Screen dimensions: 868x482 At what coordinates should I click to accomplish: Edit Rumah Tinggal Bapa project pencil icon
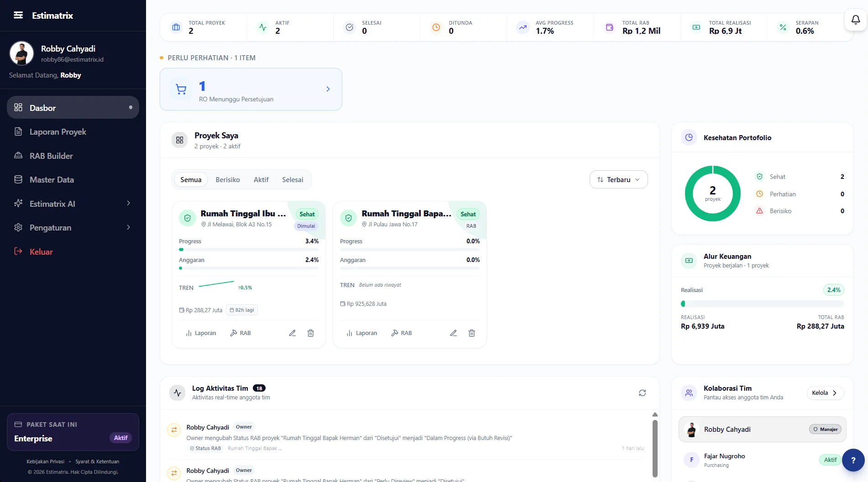[x=453, y=333]
